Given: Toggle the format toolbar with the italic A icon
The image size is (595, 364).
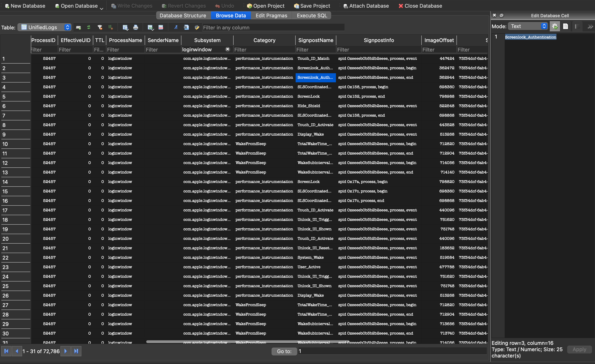Looking at the screenshot, I should [176, 27].
